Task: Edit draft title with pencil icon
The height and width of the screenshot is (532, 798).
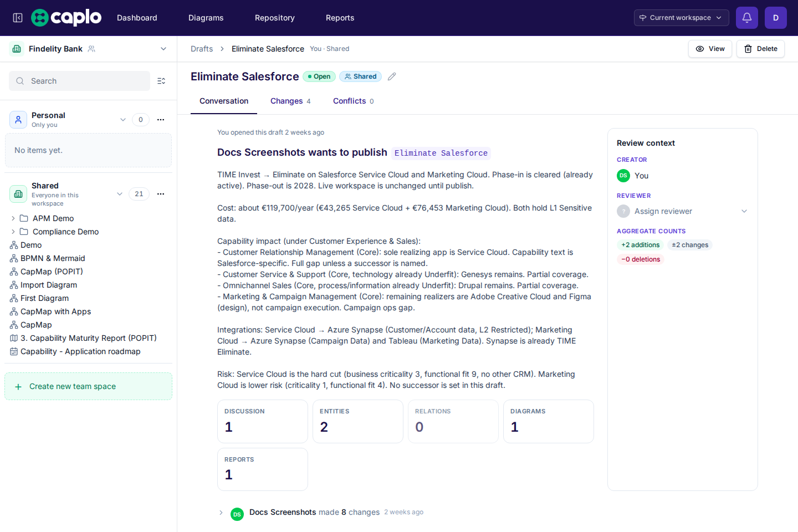Action: tap(392, 76)
